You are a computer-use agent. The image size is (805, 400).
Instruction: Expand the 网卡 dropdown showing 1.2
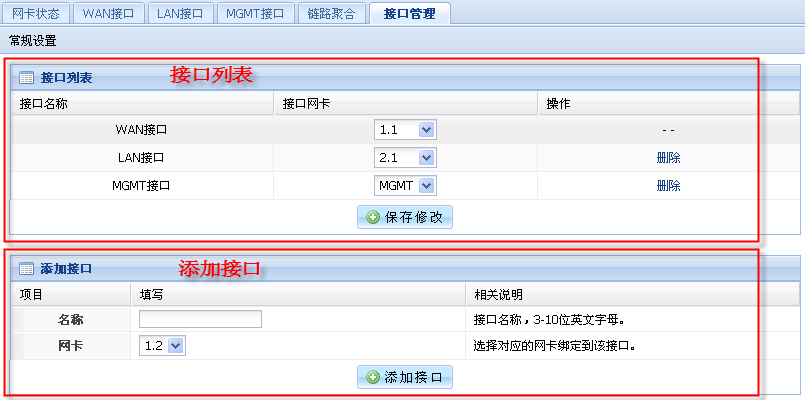163,346
